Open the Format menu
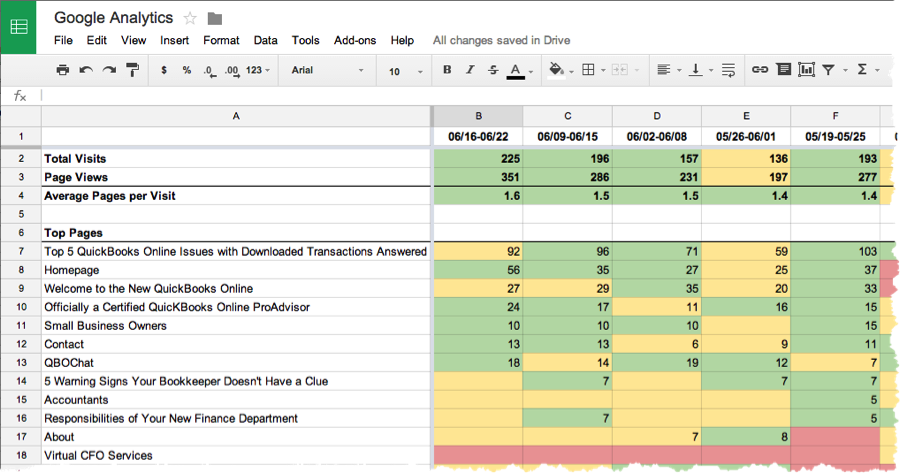Screen dimensions: 900x473 [221, 40]
